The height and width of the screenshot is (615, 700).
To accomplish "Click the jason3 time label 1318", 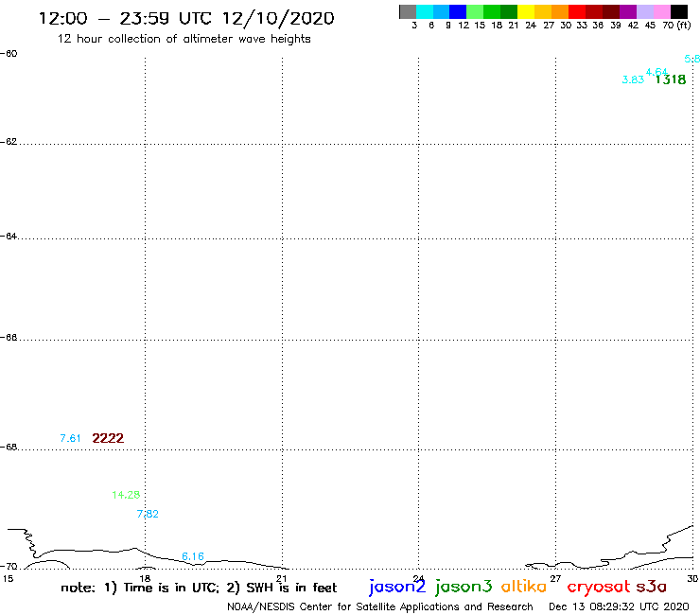I will pyautogui.click(x=671, y=79).
